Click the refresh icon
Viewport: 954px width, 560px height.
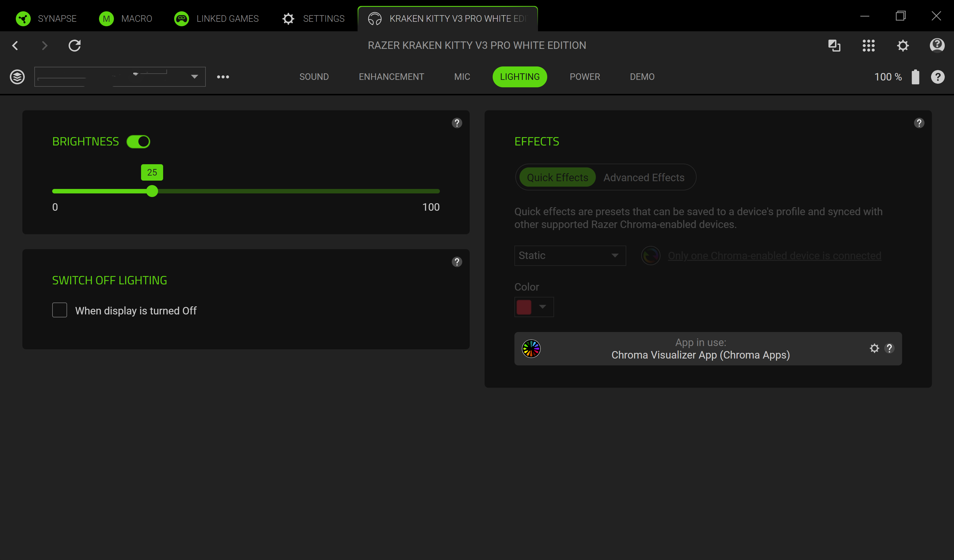coord(75,45)
